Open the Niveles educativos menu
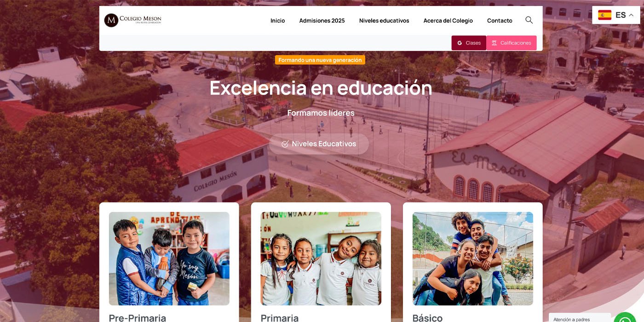The height and width of the screenshot is (322, 644). click(x=384, y=21)
